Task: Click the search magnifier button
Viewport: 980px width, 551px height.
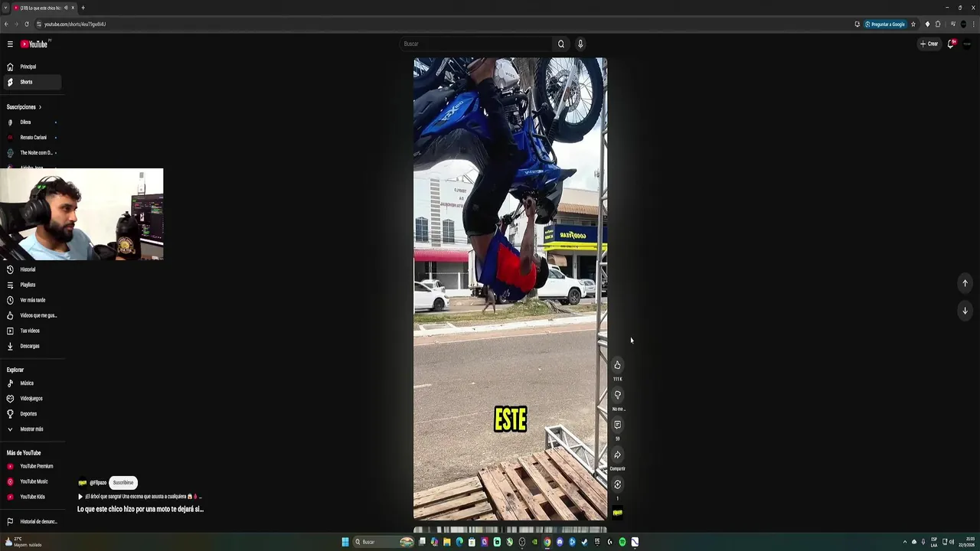Action: coord(561,44)
